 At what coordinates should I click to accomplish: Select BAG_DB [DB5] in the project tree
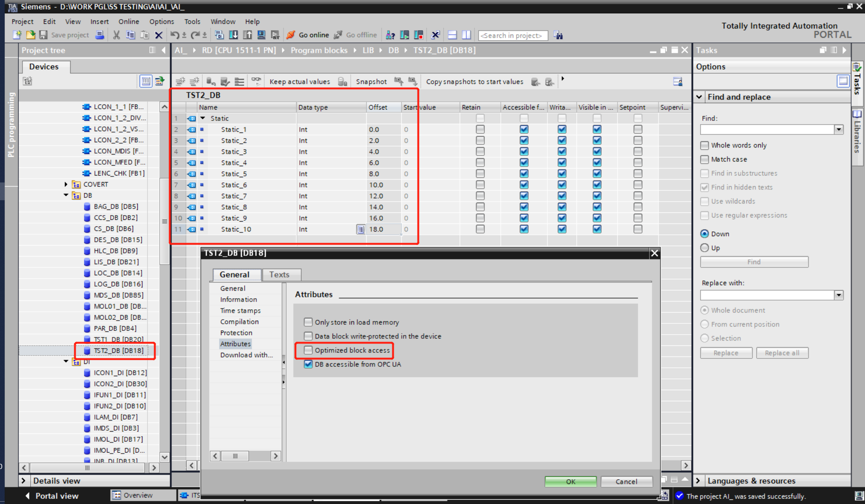[116, 206]
